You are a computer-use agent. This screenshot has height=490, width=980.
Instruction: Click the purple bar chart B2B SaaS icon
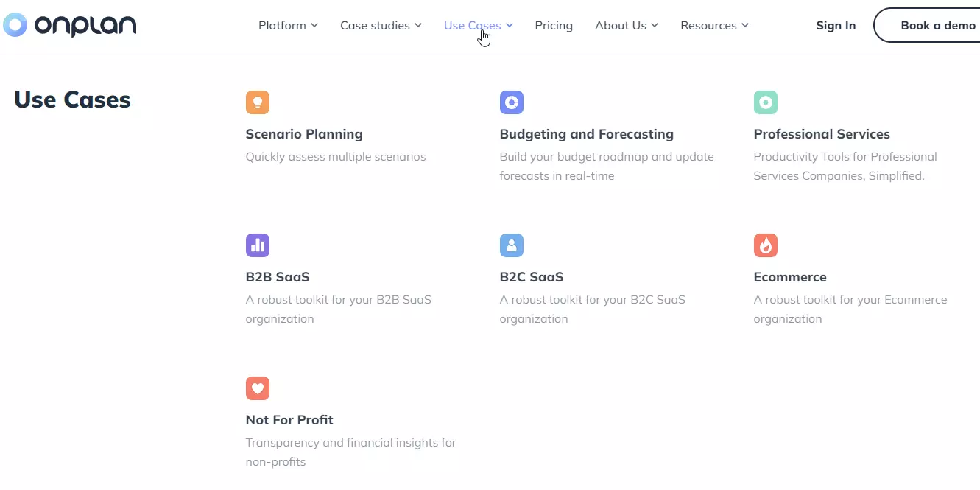point(258,245)
